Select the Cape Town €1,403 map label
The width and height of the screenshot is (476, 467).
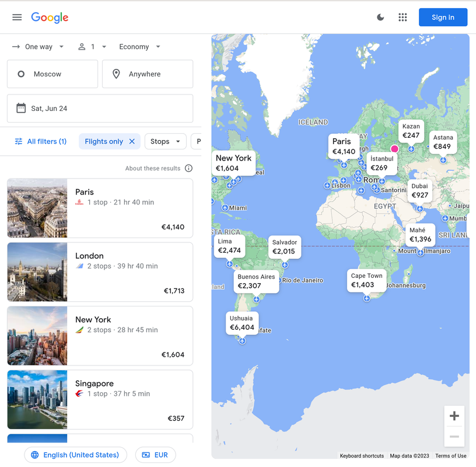click(366, 280)
